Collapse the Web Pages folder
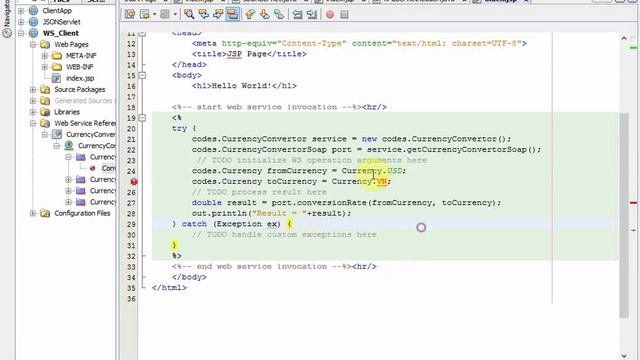 pyautogui.click(x=33, y=44)
